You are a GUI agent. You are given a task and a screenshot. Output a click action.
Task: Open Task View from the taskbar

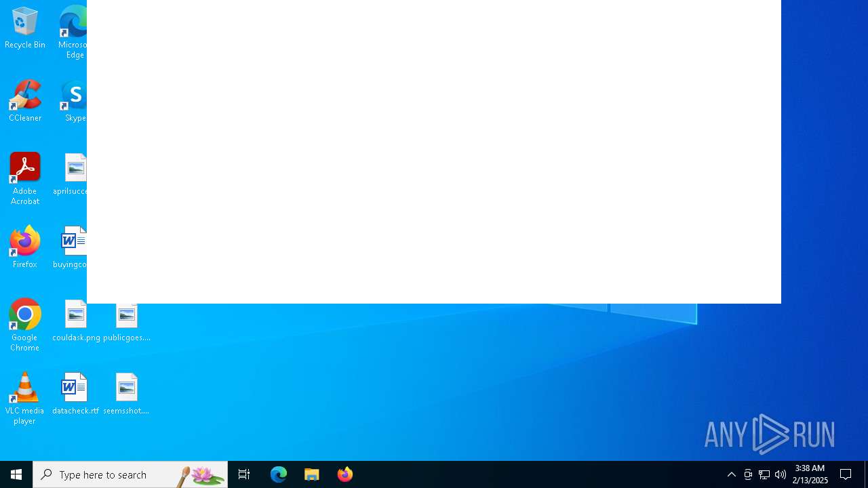tap(244, 474)
